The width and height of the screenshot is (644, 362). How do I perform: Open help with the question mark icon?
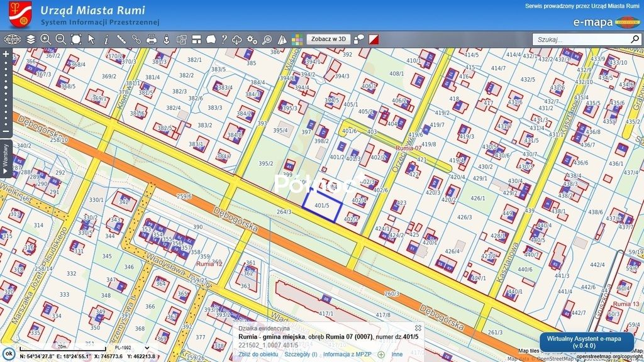pos(224,40)
